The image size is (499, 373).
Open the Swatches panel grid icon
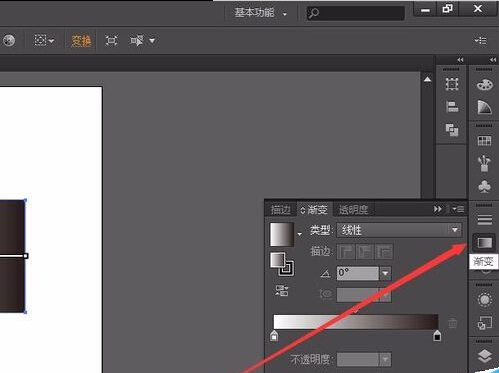click(484, 140)
